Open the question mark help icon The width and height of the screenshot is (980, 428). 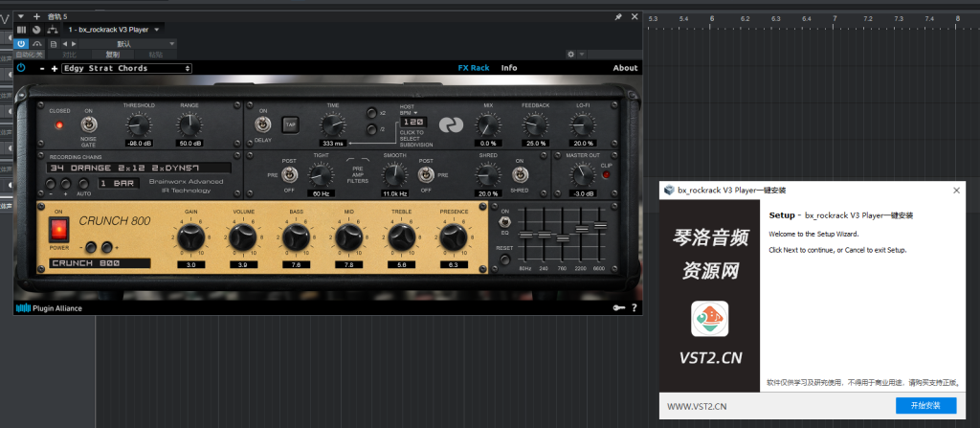click(x=634, y=308)
